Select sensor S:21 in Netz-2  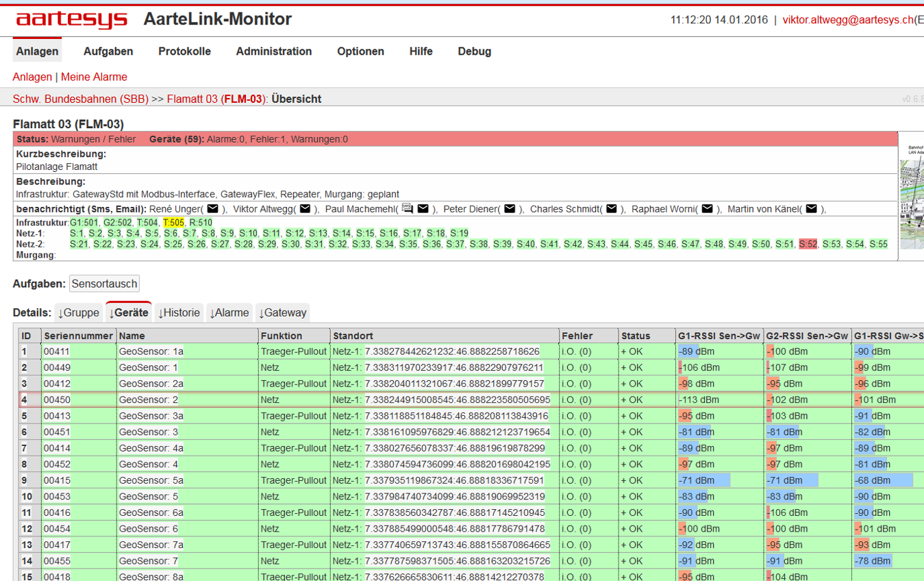(x=79, y=244)
